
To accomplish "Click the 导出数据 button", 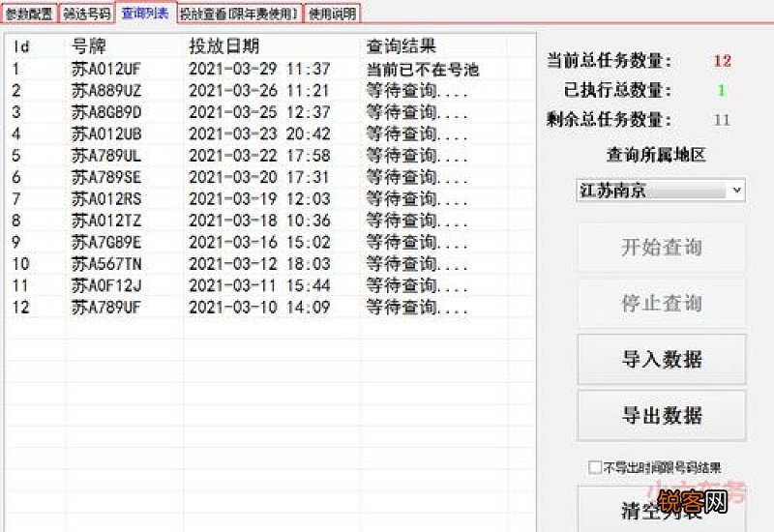I will coord(662,415).
